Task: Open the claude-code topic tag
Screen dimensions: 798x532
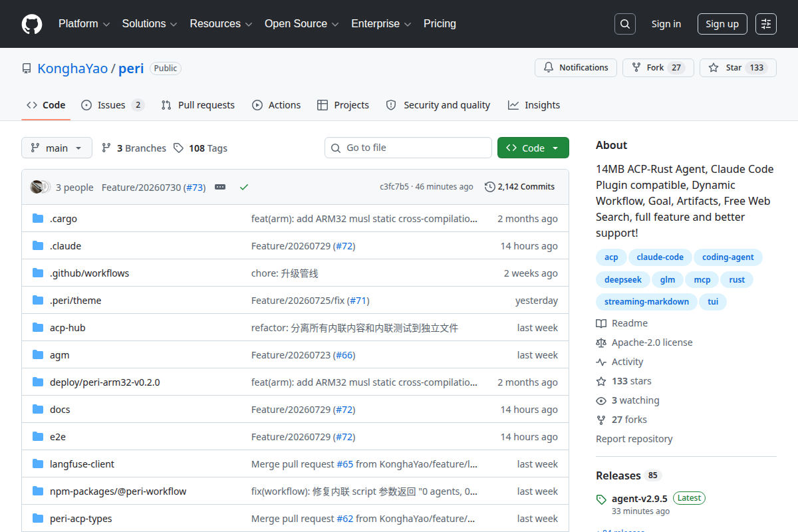Action: (660, 257)
